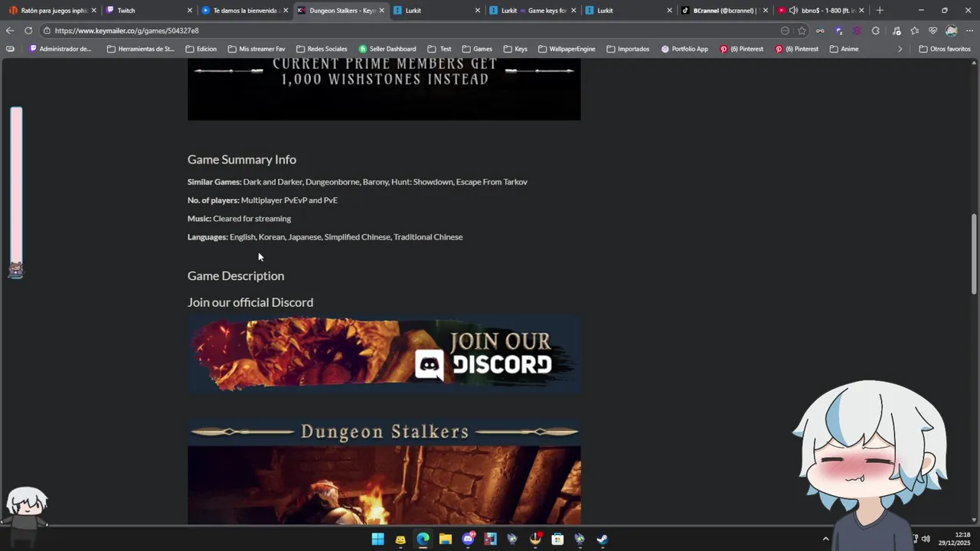Open Microsoft Store from taskbar
The image size is (980, 551).
(x=557, y=539)
